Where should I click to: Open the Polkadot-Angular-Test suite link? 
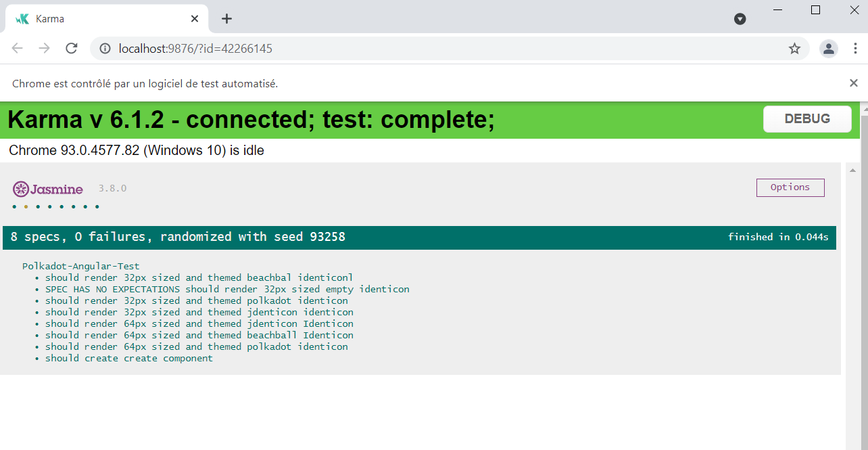[81, 266]
